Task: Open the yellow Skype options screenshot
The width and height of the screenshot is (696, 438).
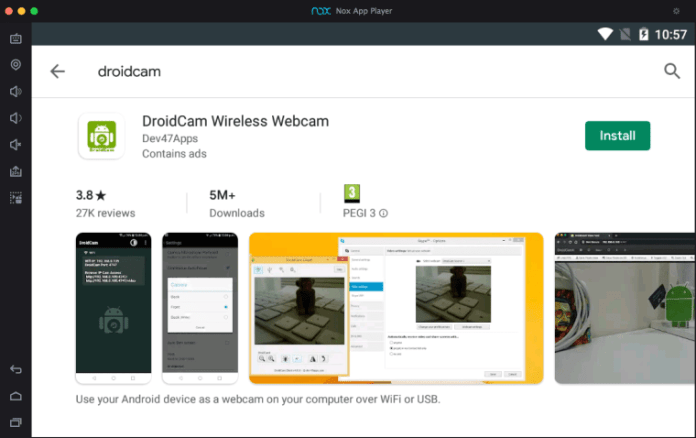Action: point(396,308)
